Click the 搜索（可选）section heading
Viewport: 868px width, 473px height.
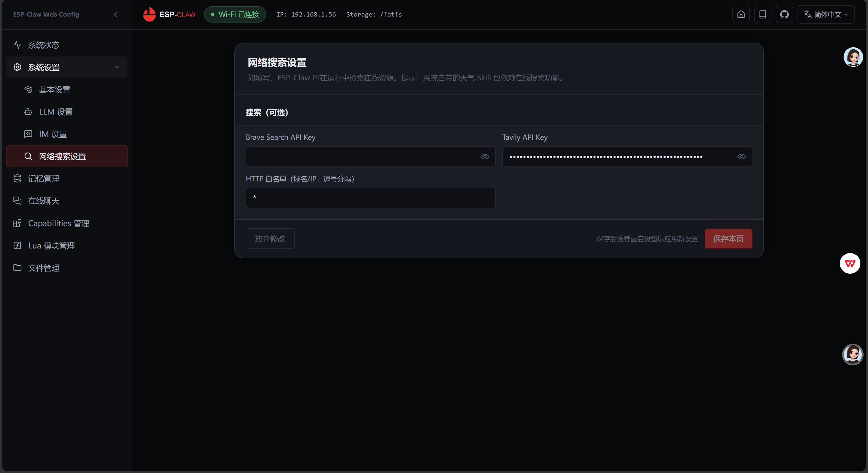click(x=267, y=112)
